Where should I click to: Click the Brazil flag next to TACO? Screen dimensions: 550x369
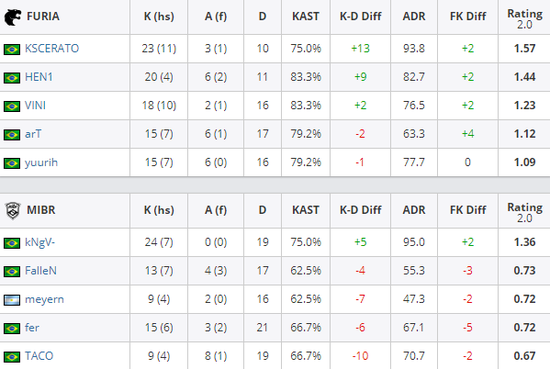tap(12, 357)
